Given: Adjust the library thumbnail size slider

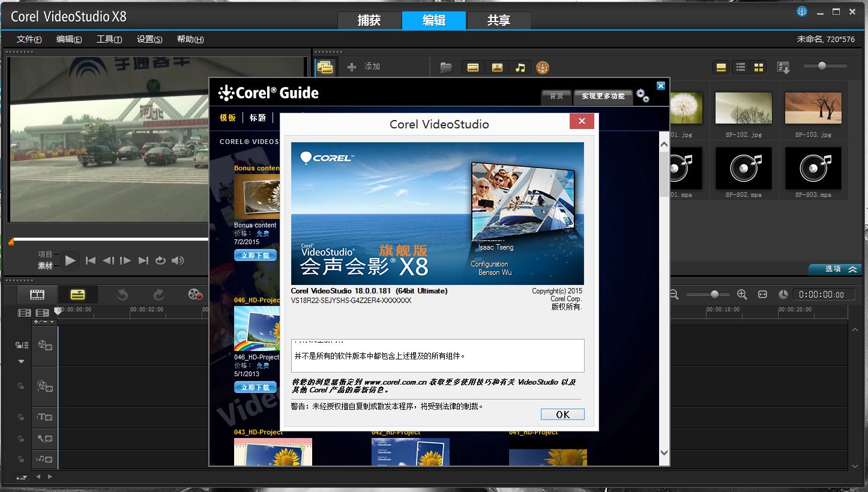Looking at the screenshot, I should [822, 66].
